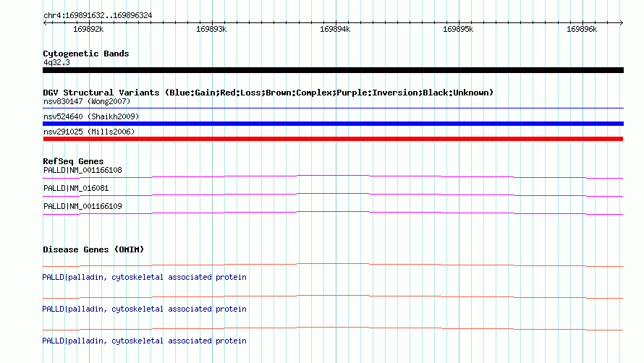Select the second orange OMIM gene line
The image size is (644, 363).
tap(333, 296)
